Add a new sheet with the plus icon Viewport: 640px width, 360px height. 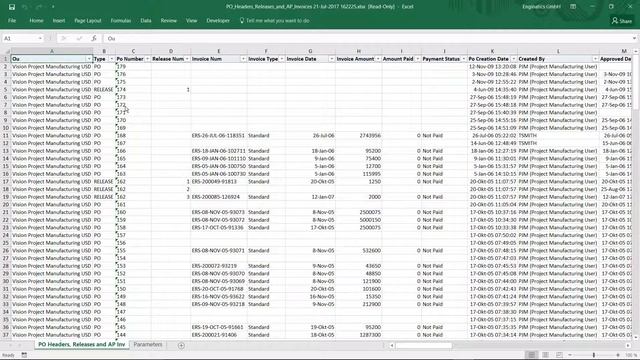(x=181, y=345)
